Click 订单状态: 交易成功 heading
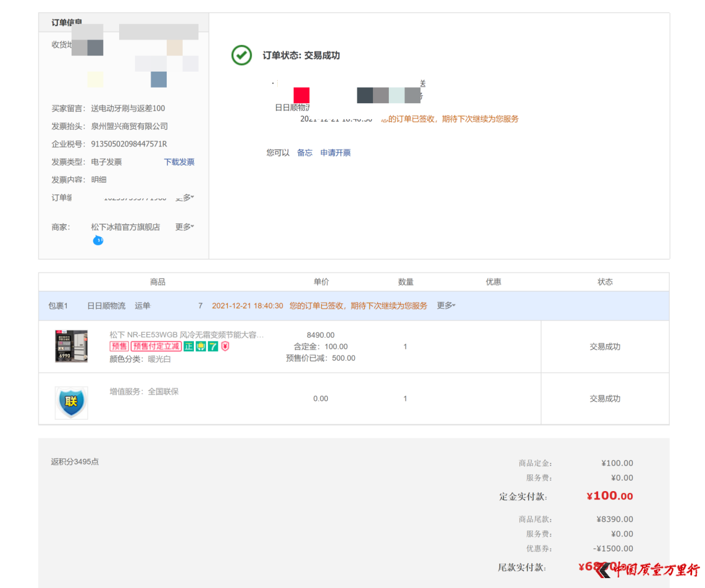Viewport: 705px width, 588px height. [301, 56]
